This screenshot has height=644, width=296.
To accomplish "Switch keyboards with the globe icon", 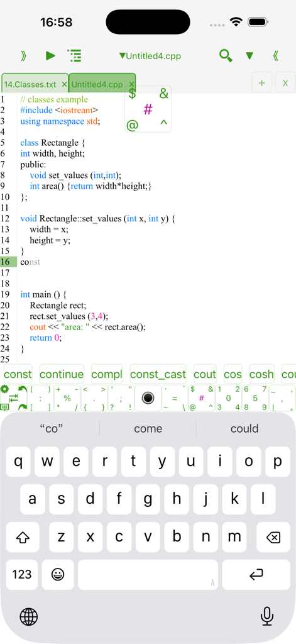I will pos(29,616).
